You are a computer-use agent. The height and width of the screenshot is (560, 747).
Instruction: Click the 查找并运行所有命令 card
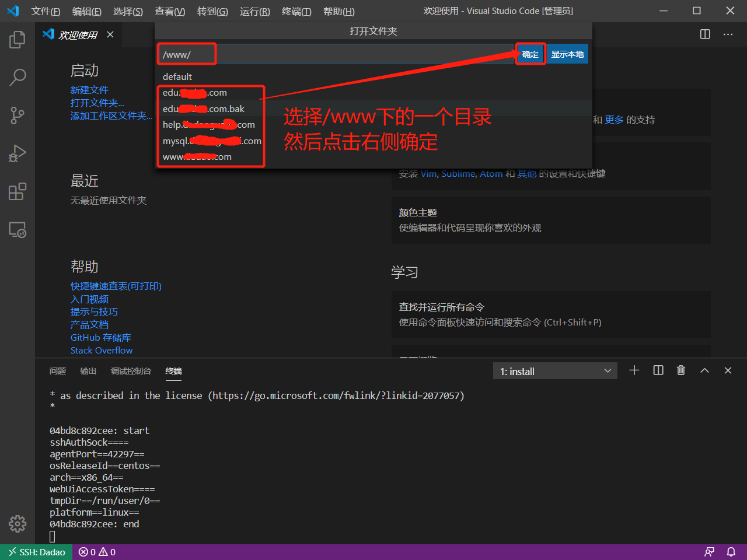[551, 314]
